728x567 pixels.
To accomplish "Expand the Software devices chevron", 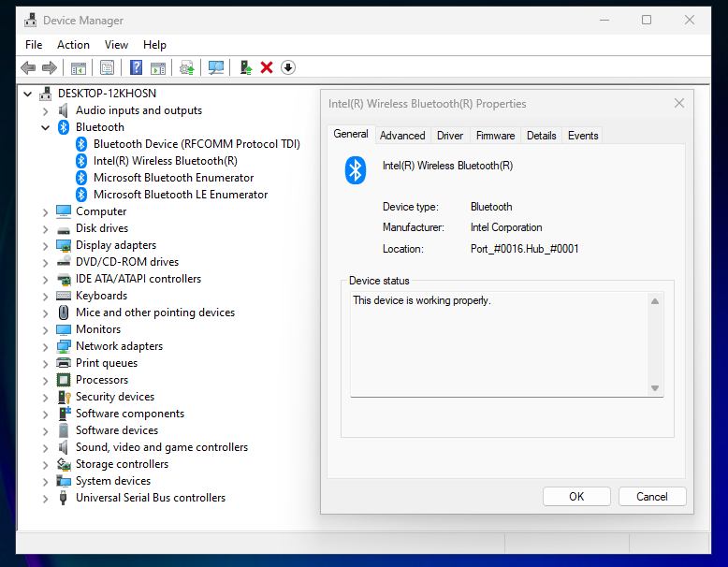I will click(46, 431).
